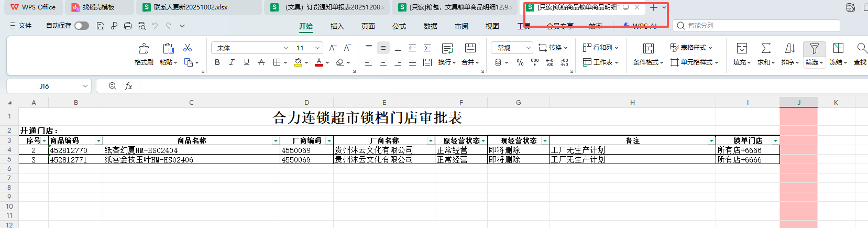868x228 pixels.
Task: Click the Print icon in quick access
Action: coord(127,26)
